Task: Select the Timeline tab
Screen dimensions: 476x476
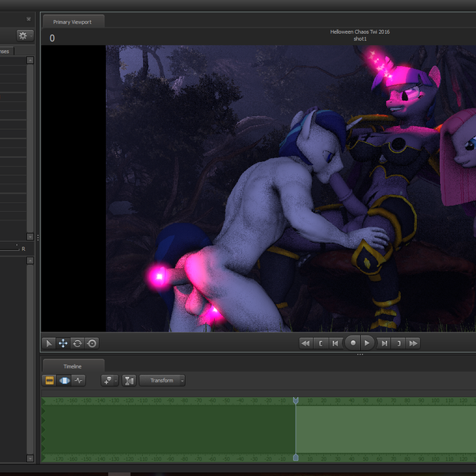Action: [72, 366]
